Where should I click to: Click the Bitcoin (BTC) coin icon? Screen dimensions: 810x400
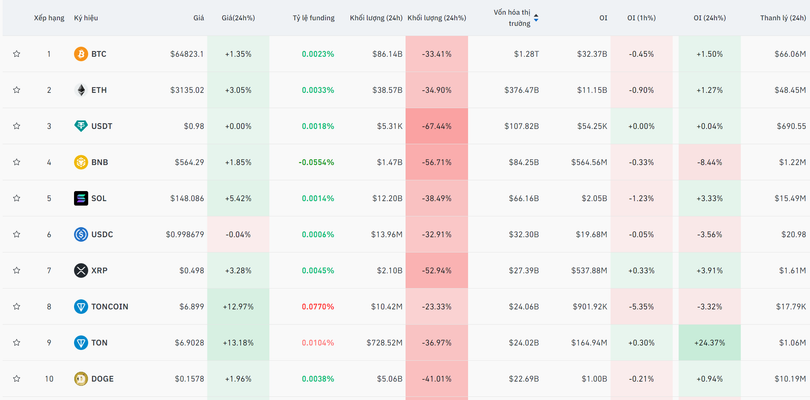[81, 54]
